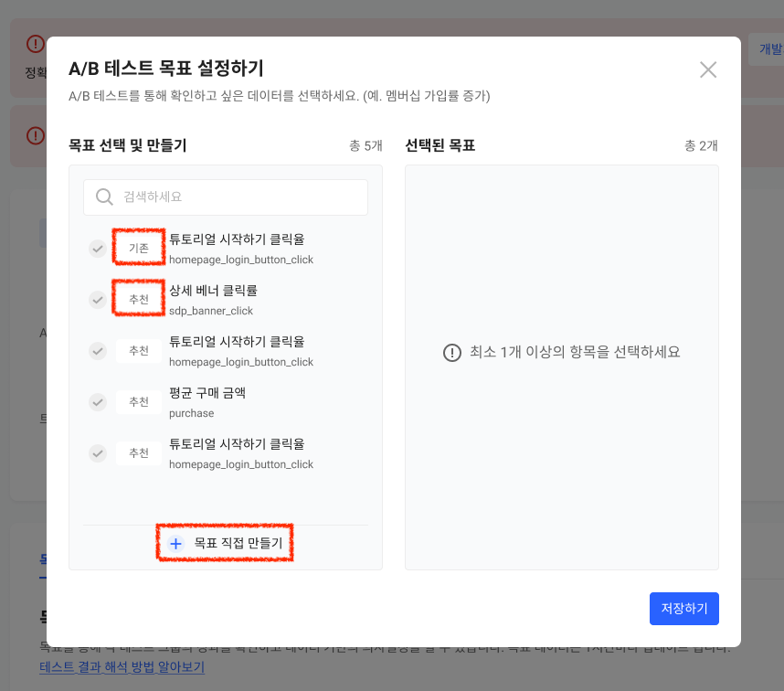Save with the 저장하기 button

684,609
